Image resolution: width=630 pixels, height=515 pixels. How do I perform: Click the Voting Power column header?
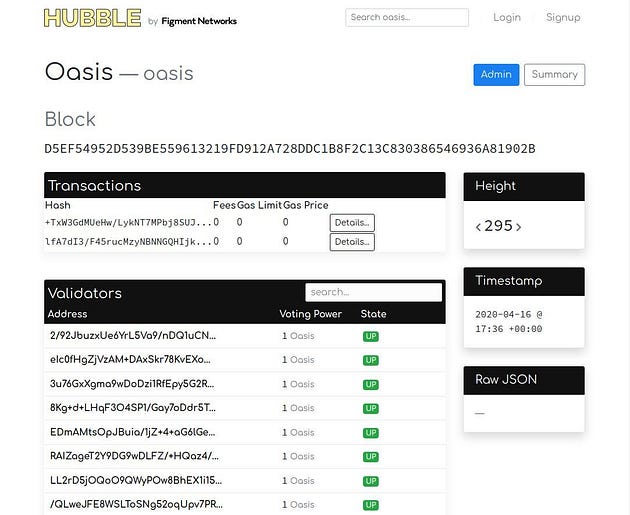(x=311, y=314)
